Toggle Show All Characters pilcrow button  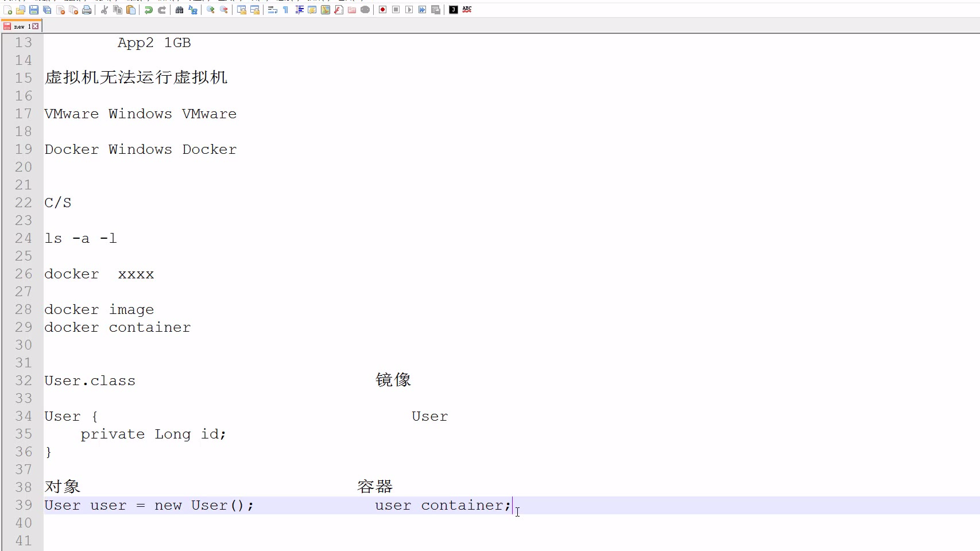[286, 10]
